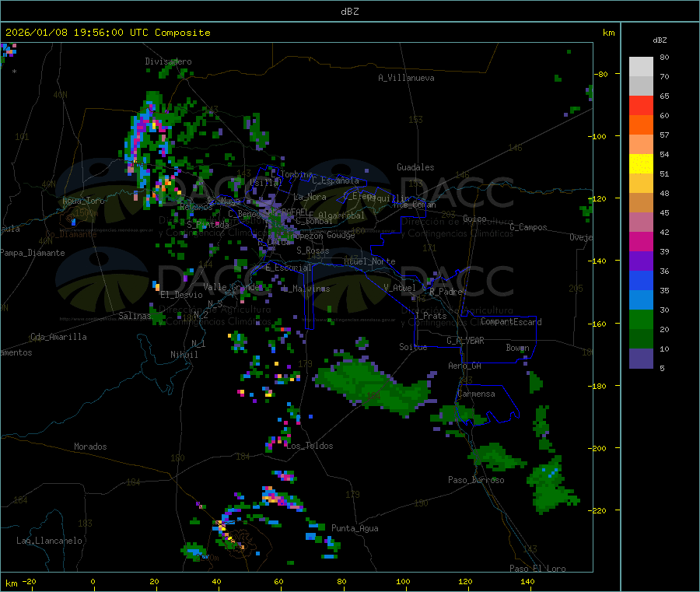
Task: Click the E_Escorial map label
Action: [289, 268]
